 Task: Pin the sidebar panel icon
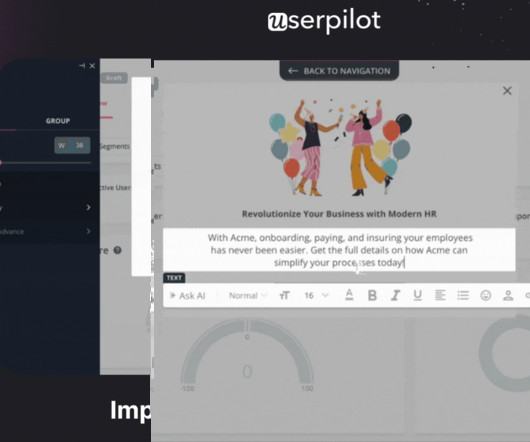point(82,66)
